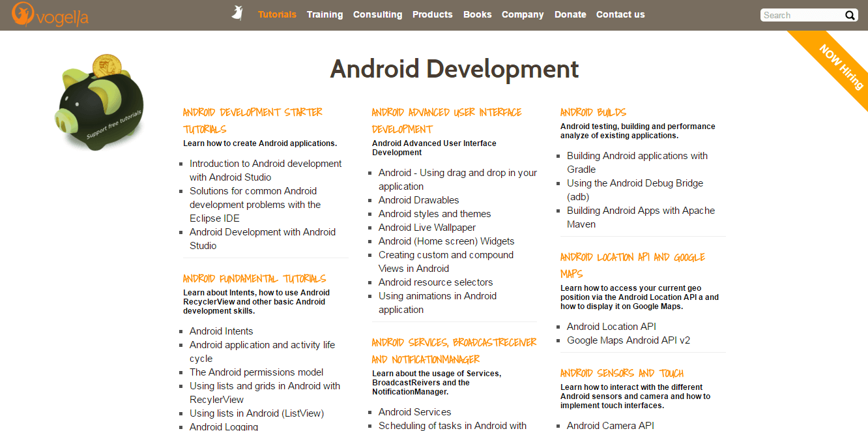Open Creating custom and compound Views link
The image size is (868, 431).
pyautogui.click(x=446, y=261)
